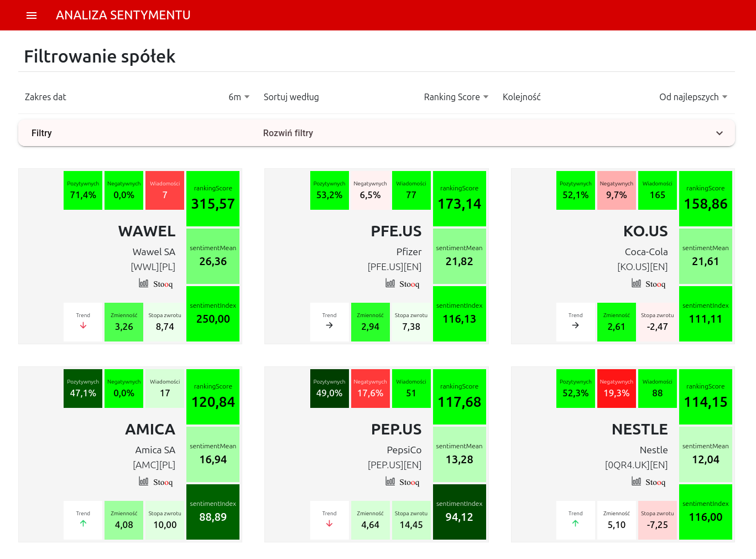The width and height of the screenshot is (756, 559).
Task: Click the sideways trend arrow on PFE.US card
Action: coord(329,325)
